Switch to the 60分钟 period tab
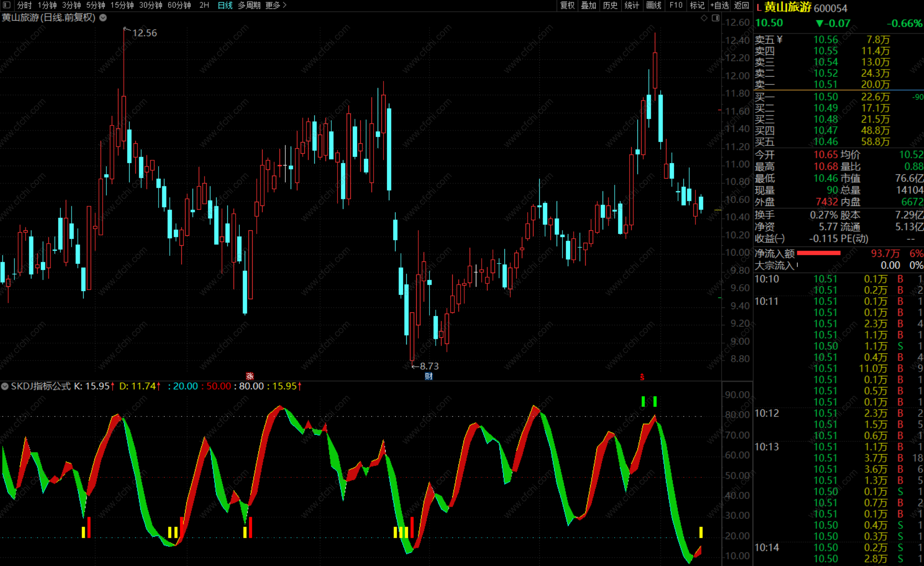The image size is (924, 566). tap(179, 5)
